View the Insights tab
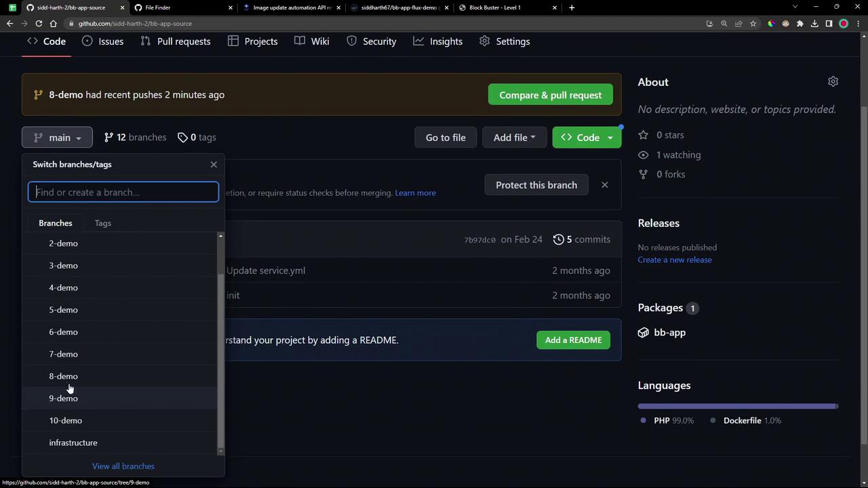The width and height of the screenshot is (868, 488). coord(437,41)
